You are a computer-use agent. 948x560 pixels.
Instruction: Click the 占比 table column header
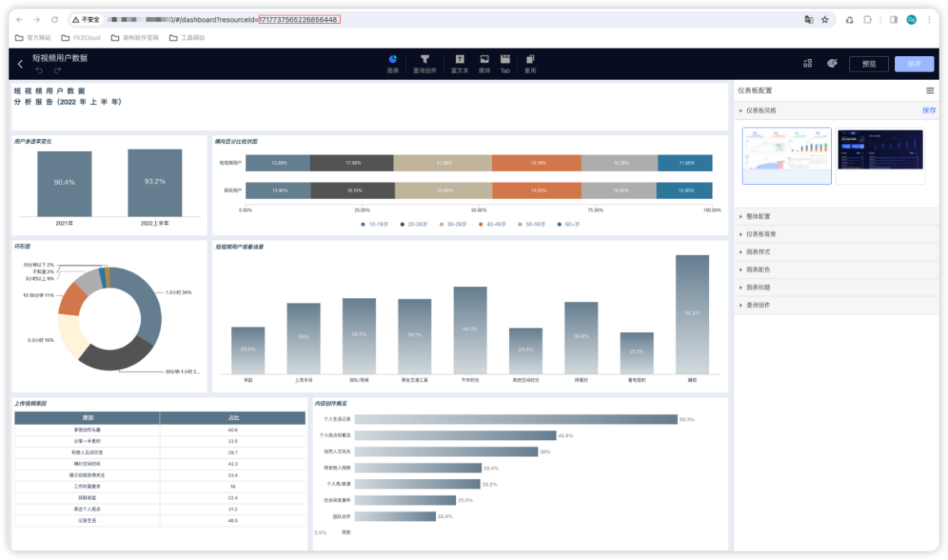click(233, 418)
